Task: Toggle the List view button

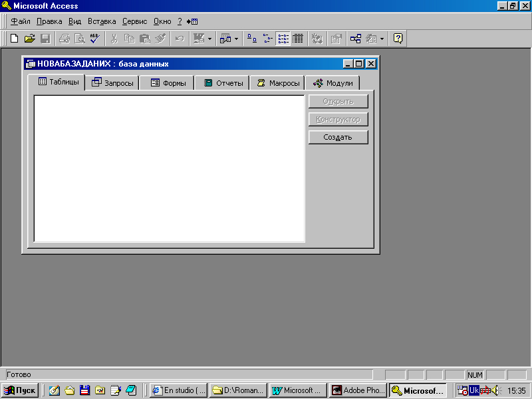Action: tap(283, 39)
